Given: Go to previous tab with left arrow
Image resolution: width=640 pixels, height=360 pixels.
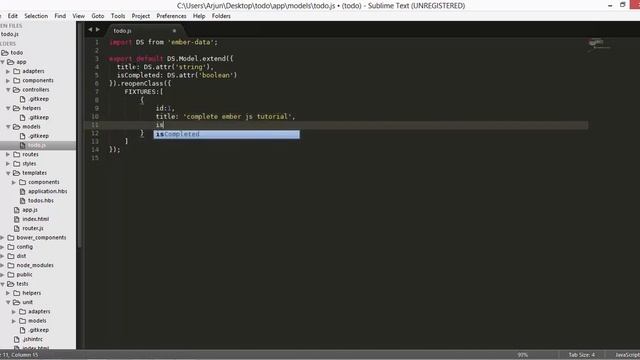Looking at the screenshot, I should click(x=90, y=29).
